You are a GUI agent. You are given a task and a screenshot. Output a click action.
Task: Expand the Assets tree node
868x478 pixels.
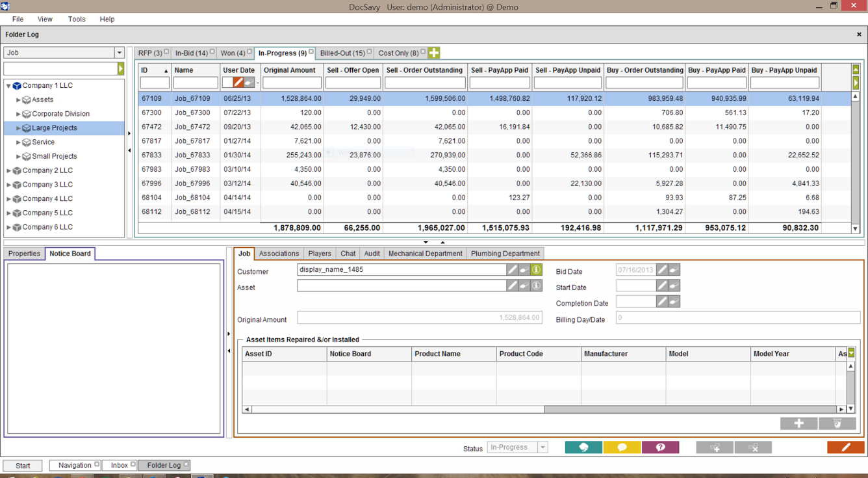(x=18, y=100)
